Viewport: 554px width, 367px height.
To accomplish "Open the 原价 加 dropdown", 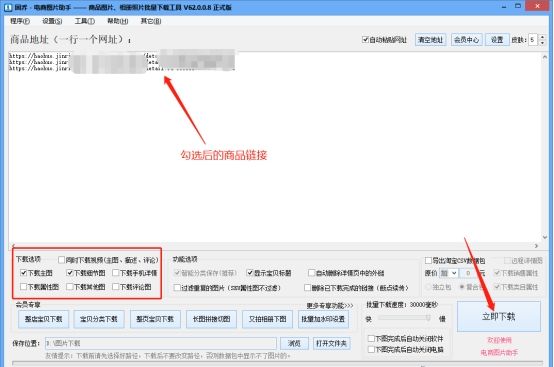I will click(448, 273).
